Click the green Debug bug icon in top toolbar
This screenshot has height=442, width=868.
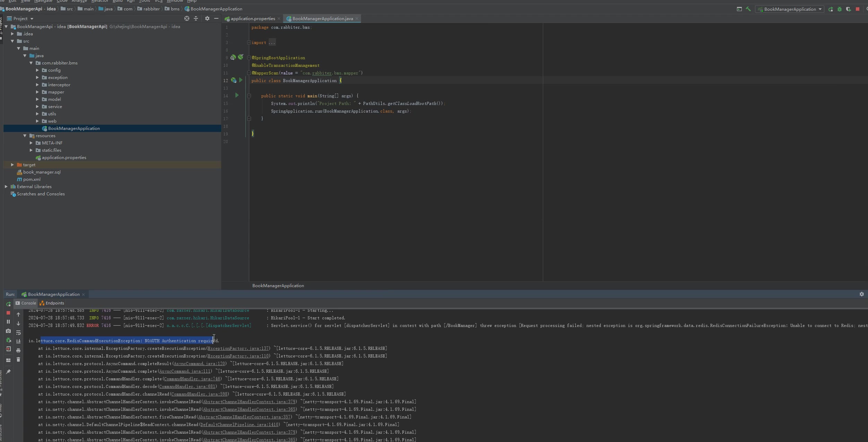coord(839,9)
